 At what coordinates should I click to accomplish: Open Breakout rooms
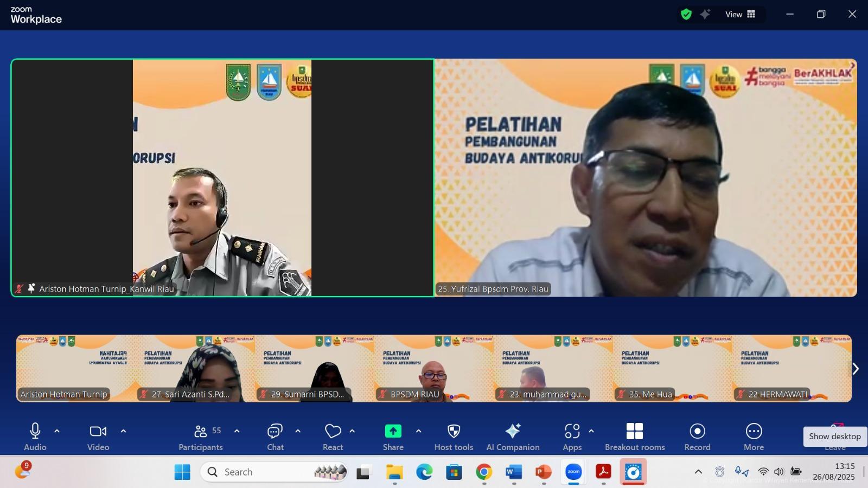point(634,431)
